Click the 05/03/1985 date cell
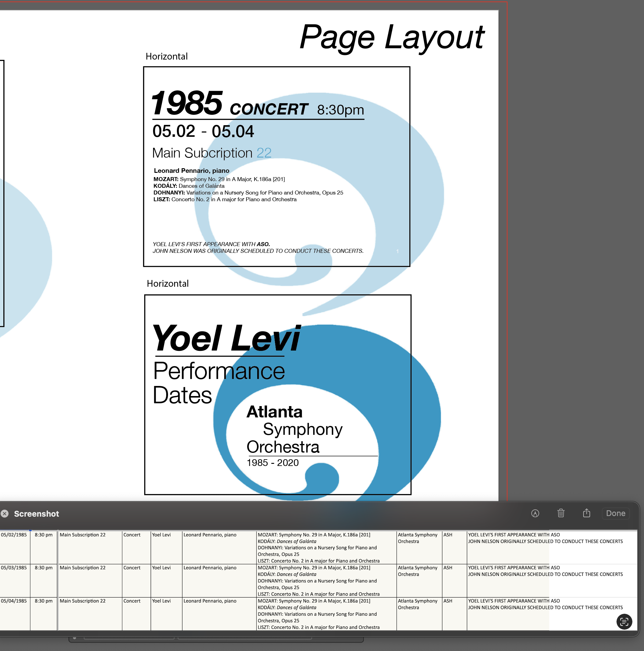This screenshot has width=644, height=651. (14, 568)
